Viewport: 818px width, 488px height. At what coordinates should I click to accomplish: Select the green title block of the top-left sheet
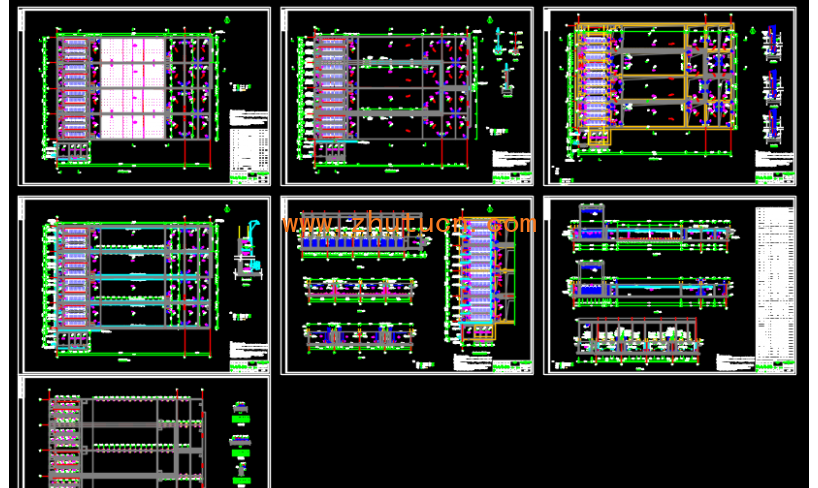click(248, 178)
